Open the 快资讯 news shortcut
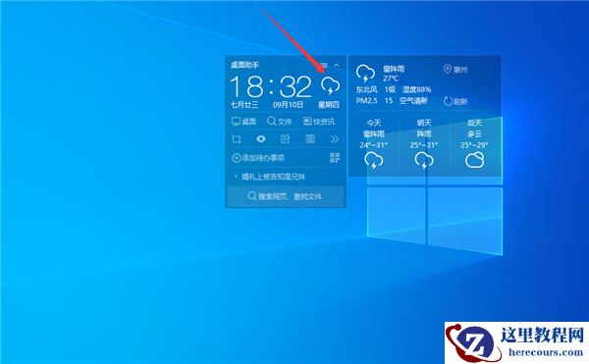Screen dimensions: 589x364 click(318, 122)
